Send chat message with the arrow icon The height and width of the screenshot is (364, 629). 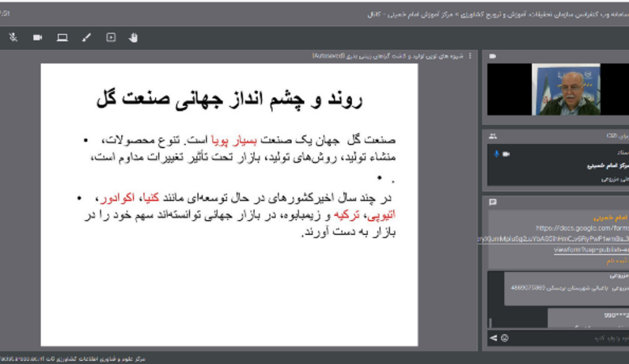(x=493, y=338)
